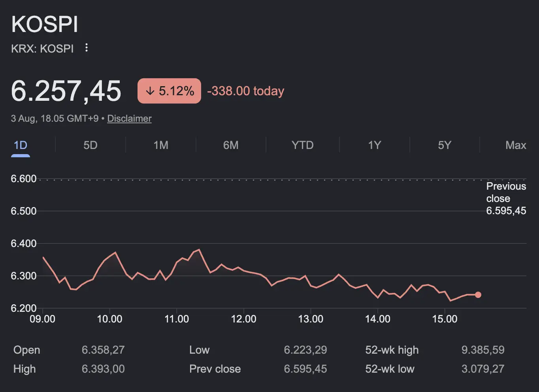Click the 6.600 y-axis label
The height and width of the screenshot is (392, 539).
tap(24, 179)
